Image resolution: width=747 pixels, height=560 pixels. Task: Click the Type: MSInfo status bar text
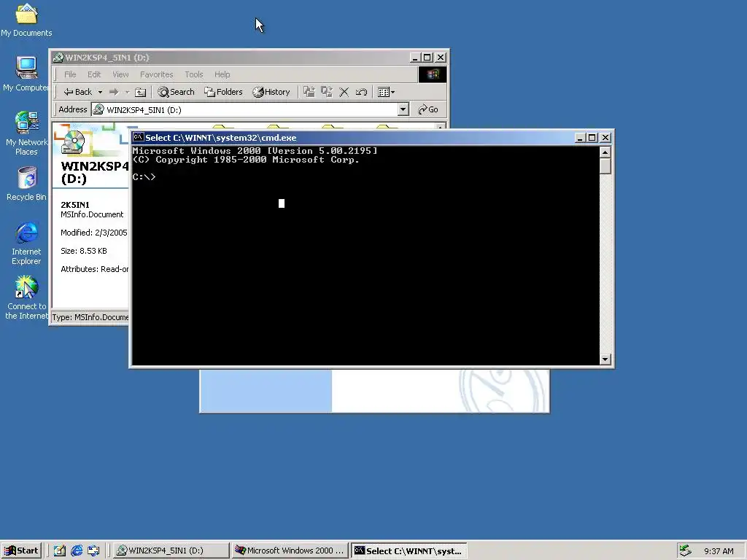pyautogui.click(x=90, y=317)
